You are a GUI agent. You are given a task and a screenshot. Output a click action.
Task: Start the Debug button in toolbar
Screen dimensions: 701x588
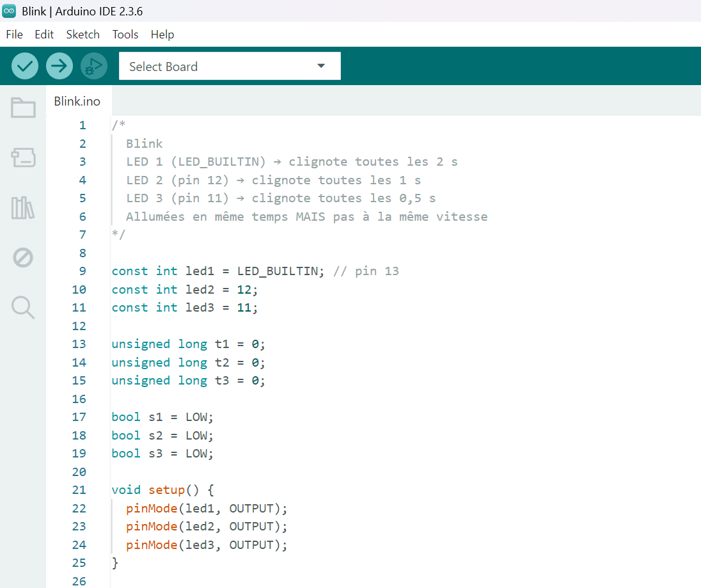pyautogui.click(x=94, y=66)
